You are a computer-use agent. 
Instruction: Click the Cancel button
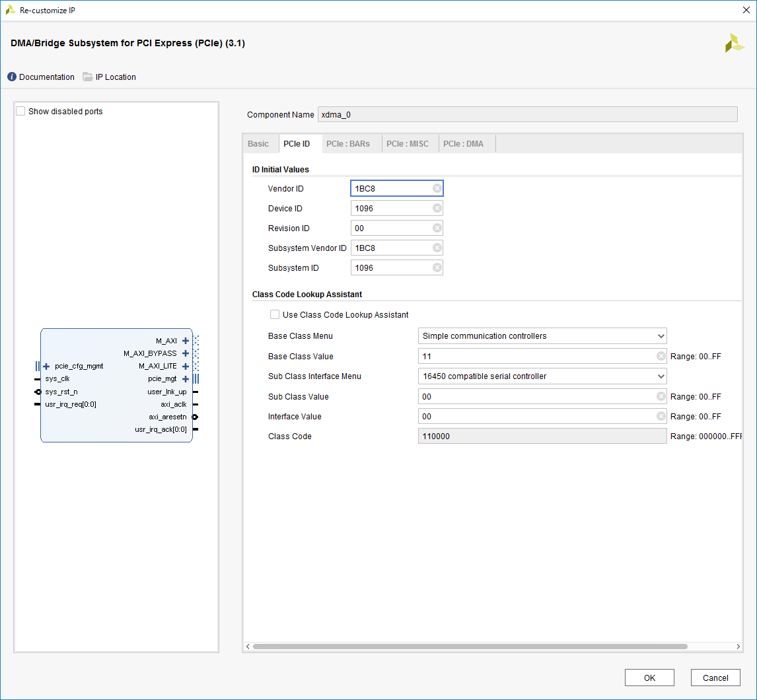[x=715, y=678]
